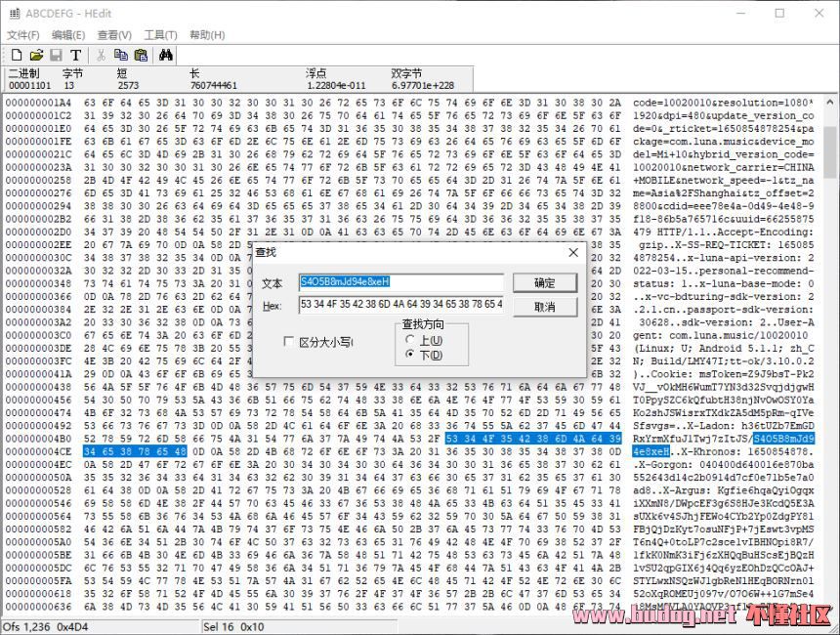Cancel search with 取消 button
The height and width of the screenshot is (635, 840).
pos(545,307)
